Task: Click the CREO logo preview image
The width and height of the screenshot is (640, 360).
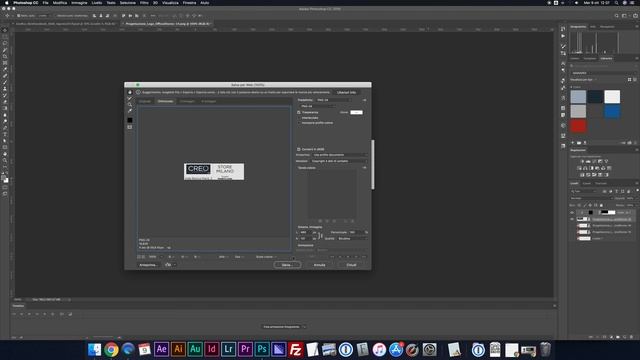Action: (x=214, y=171)
